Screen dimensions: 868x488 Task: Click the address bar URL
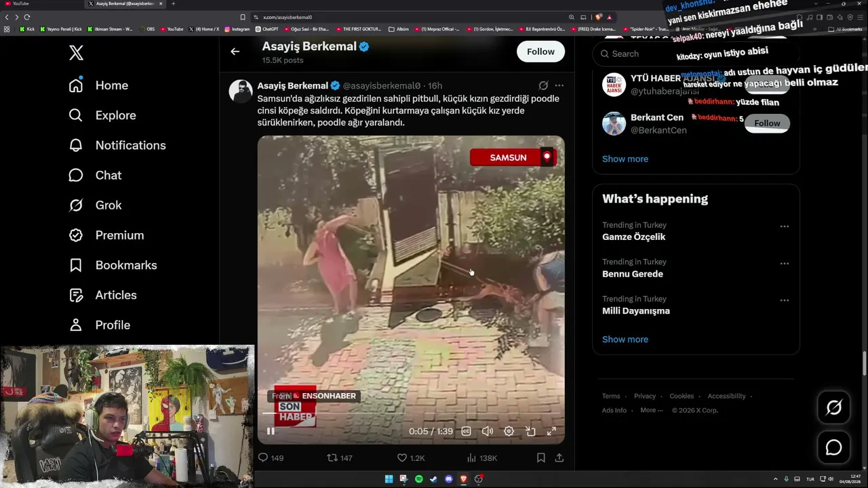click(x=288, y=17)
